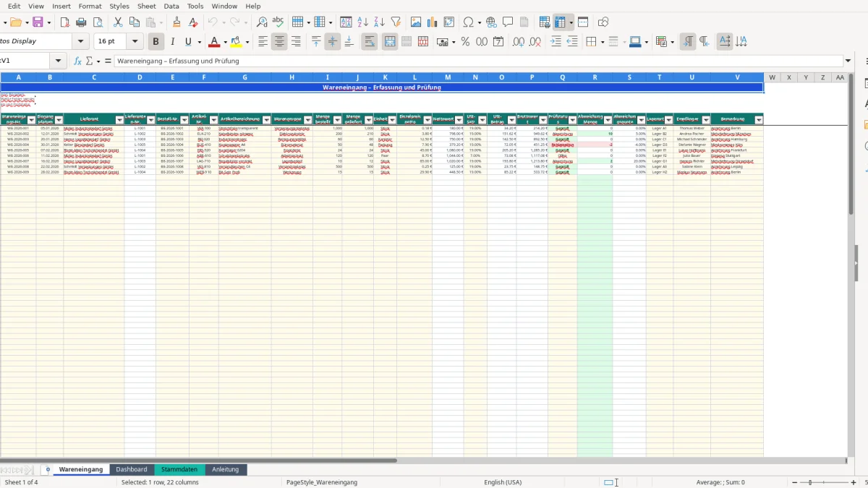Click the zoom slider in status bar
868x488 pixels.
pyautogui.click(x=825, y=482)
